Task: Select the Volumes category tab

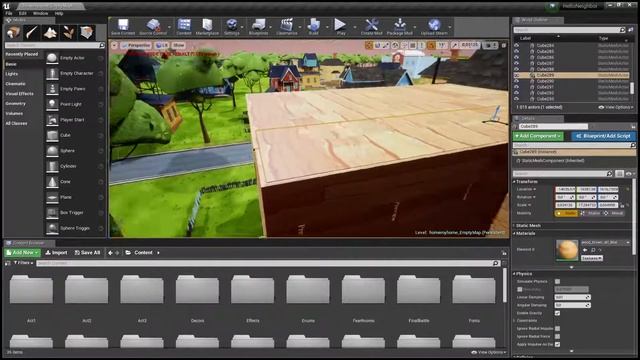Action: tap(14, 113)
